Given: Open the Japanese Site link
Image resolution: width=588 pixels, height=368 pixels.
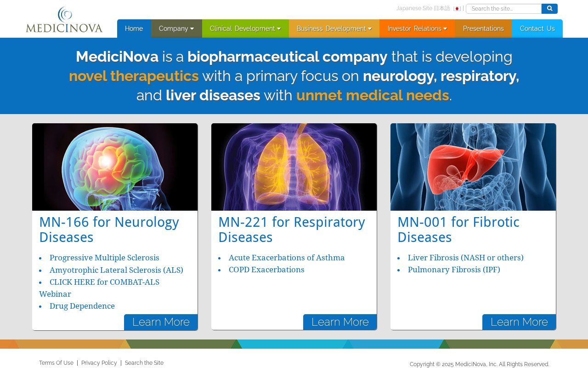Looking at the screenshot, I should (423, 8).
